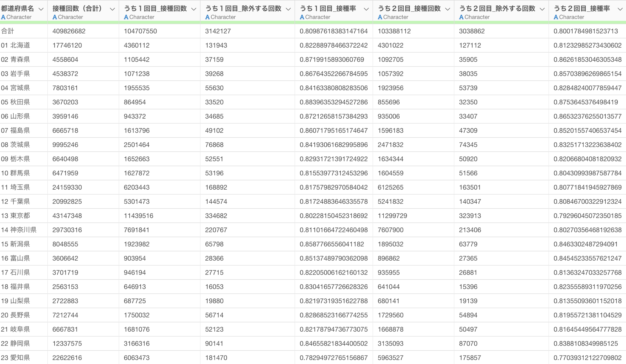Click Character type icon under 接種回数（合計）
Screen dimensions: 626x364
(x=55, y=17)
